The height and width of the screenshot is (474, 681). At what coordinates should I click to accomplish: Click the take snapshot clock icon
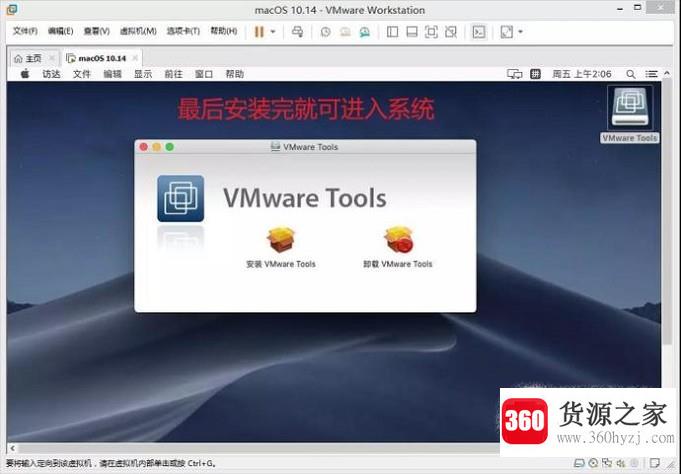[325, 32]
